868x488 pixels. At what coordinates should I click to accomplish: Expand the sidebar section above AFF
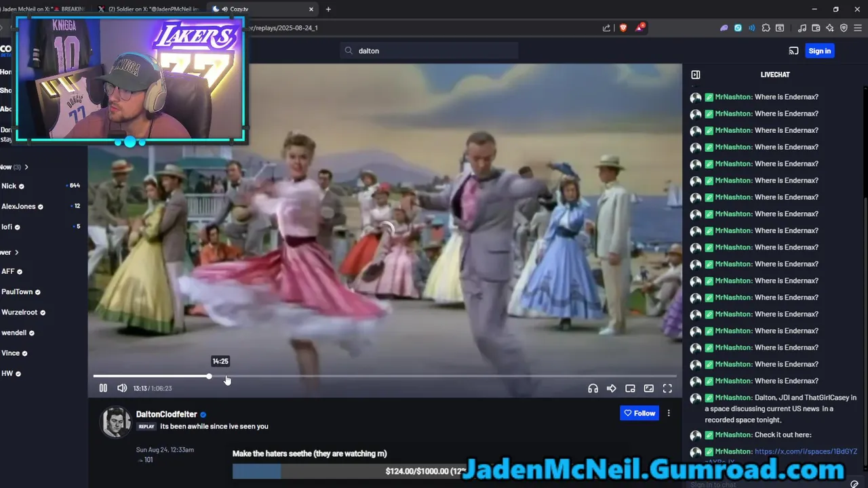pyautogui.click(x=9, y=252)
